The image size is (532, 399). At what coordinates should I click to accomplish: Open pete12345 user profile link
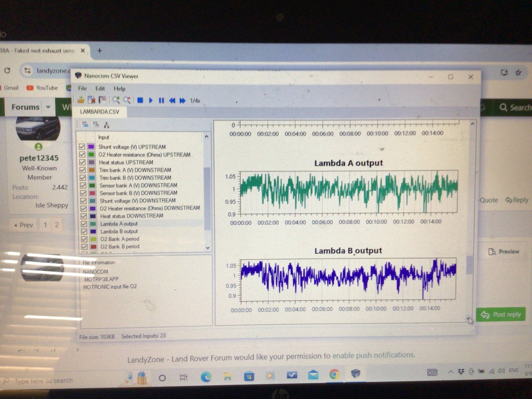tap(39, 158)
